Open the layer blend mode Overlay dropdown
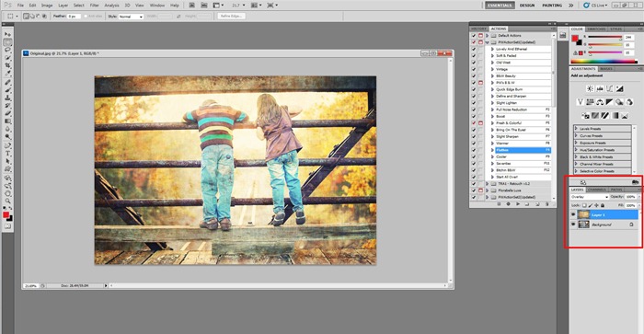644x334 pixels. pyautogui.click(x=590, y=197)
